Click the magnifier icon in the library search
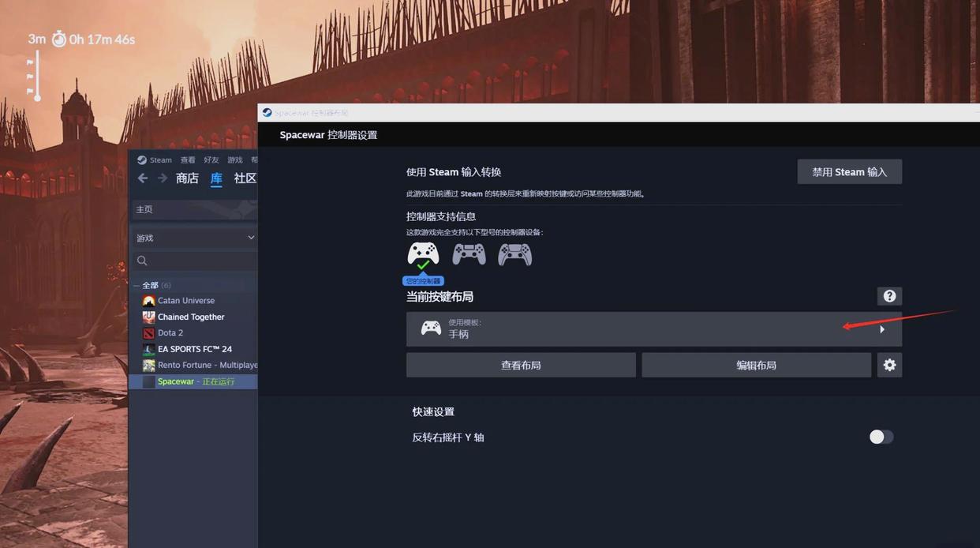This screenshot has width=980, height=548. 142,261
